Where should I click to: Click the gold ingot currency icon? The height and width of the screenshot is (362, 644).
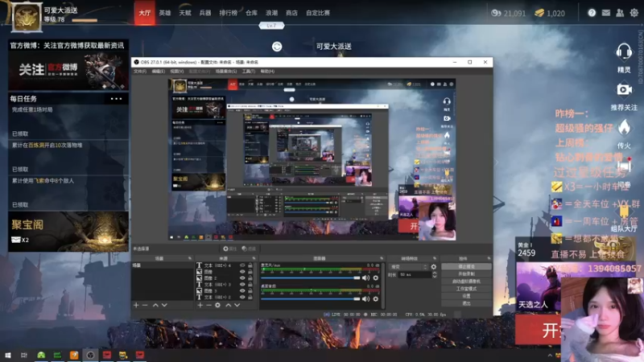tap(539, 13)
